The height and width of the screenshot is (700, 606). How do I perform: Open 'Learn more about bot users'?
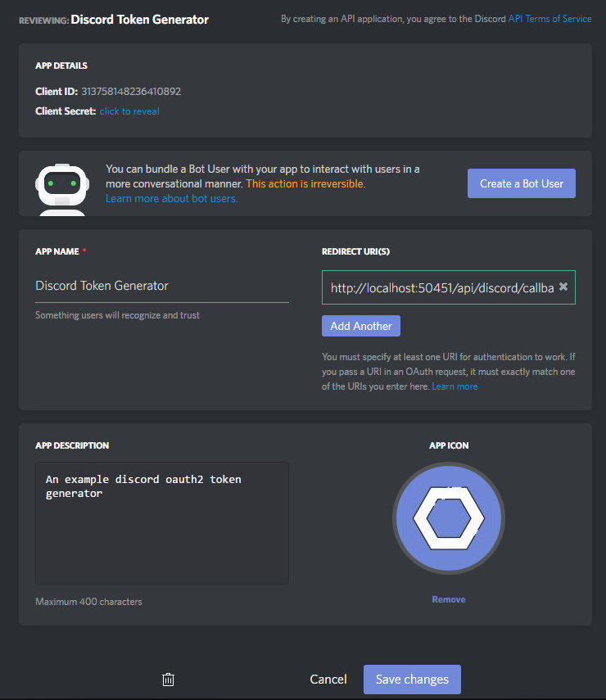point(171,198)
